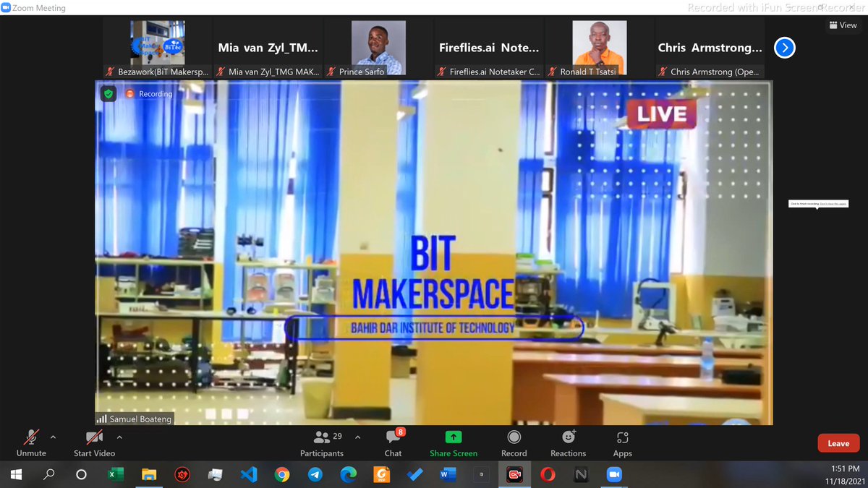The height and width of the screenshot is (488, 868).
Task: Open the Windows Start menu
Action: (x=16, y=475)
